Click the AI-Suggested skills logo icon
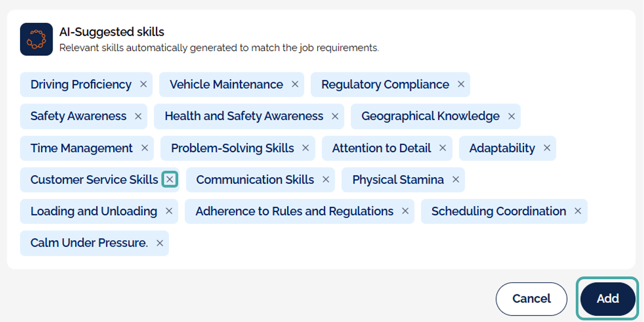 36,39
